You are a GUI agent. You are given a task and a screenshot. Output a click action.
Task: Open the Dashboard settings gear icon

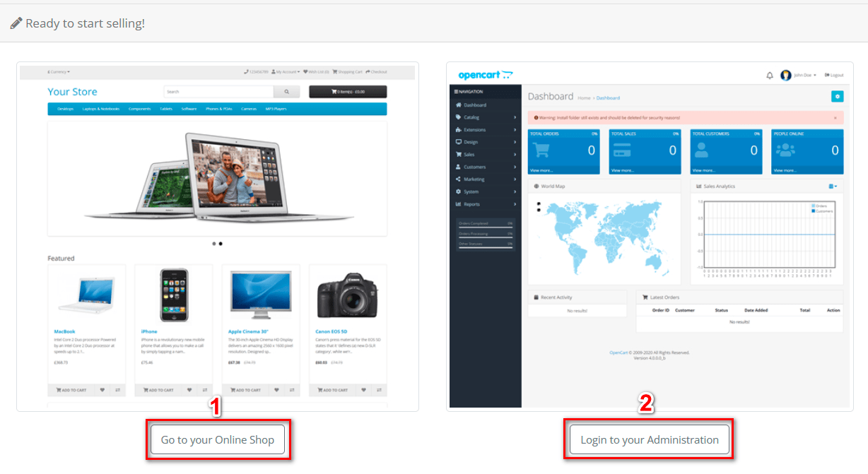coord(838,96)
